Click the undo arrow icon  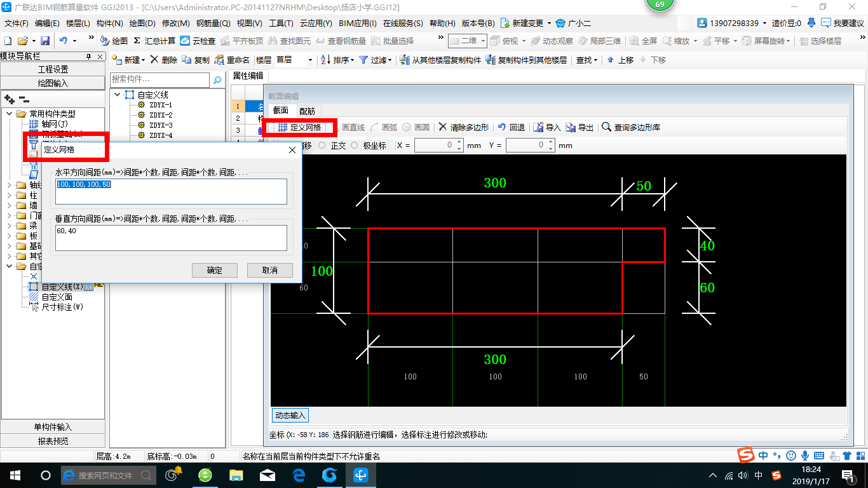pyautogui.click(x=64, y=41)
